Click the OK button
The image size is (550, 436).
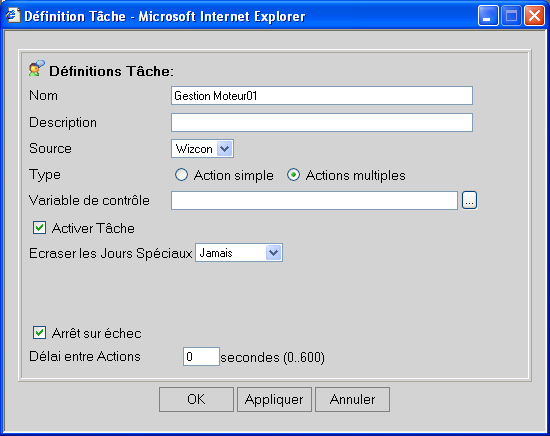coord(196,399)
